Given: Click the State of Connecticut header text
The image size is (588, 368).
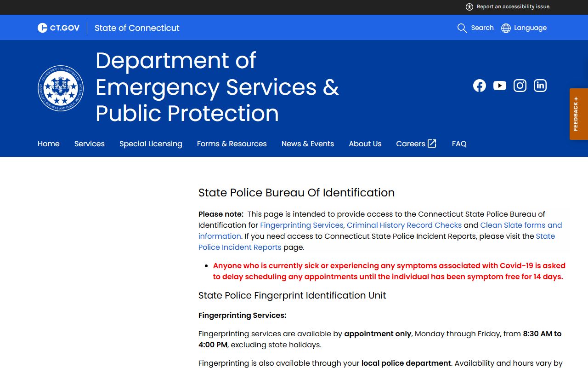Looking at the screenshot, I should pyautogui.click(x=137, y=28).
